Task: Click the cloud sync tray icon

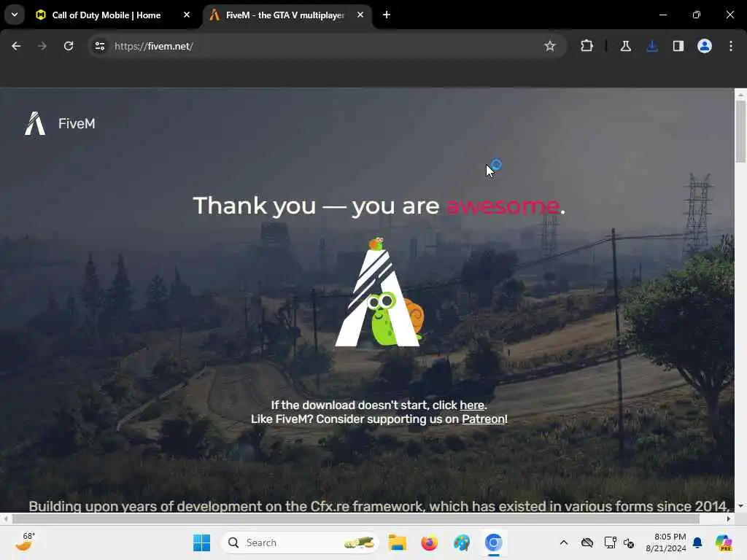Action: click(x=587, y=542)
